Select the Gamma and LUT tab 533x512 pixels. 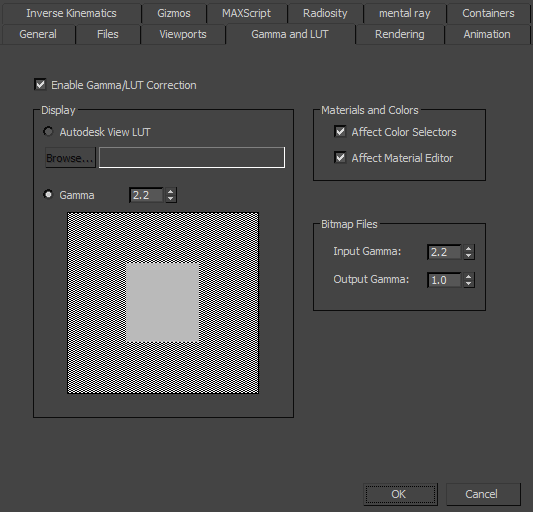click(290, 34)
